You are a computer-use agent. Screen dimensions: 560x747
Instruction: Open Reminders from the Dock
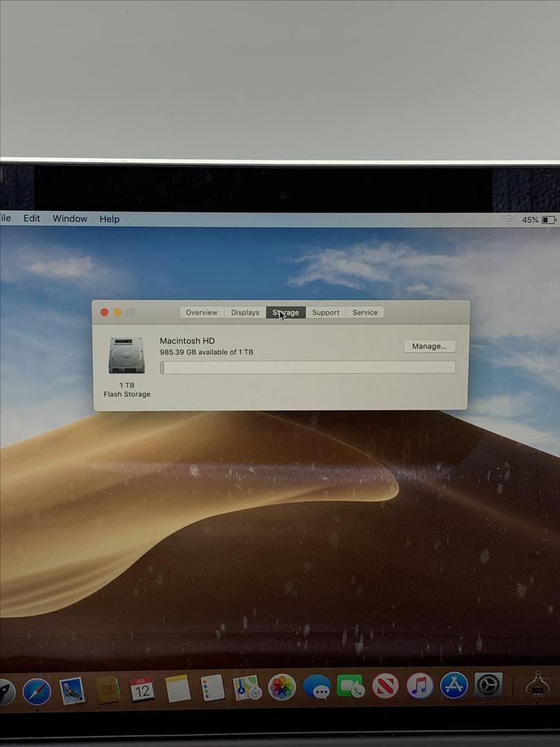pyautogui.click(x=212, y=688)
